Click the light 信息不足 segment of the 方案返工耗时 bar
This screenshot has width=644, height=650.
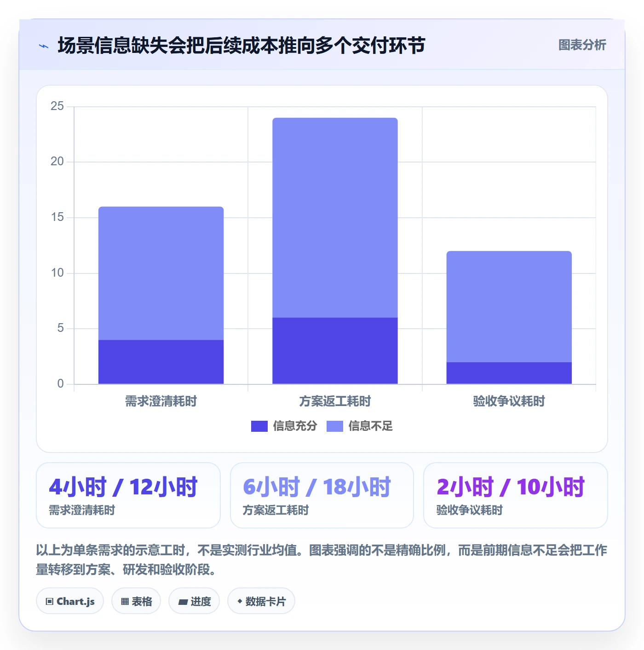pyautogui.click(x=335, y=218)
